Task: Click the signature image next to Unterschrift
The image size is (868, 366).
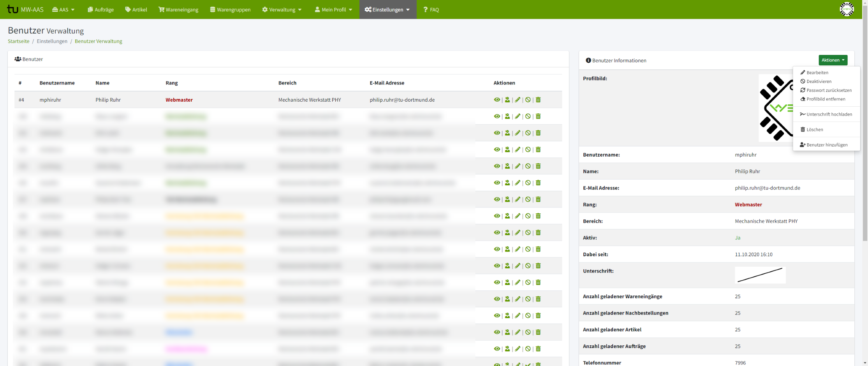Action: [760, 275]
